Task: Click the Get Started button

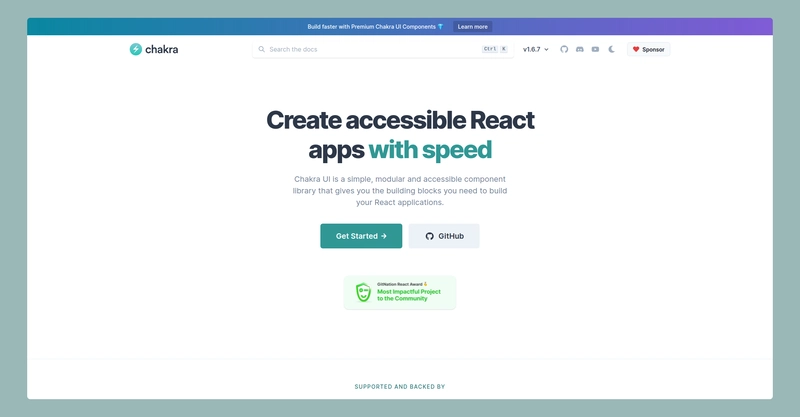Action: (361, 236)
